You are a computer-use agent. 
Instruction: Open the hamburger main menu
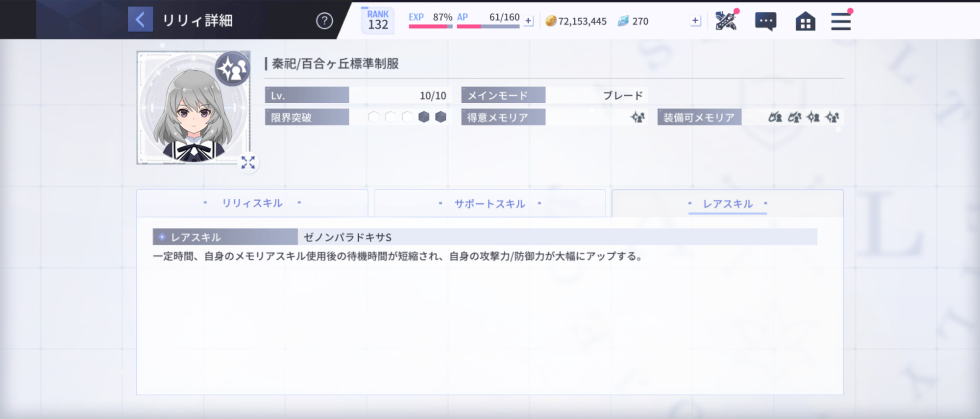pos(841,22)
